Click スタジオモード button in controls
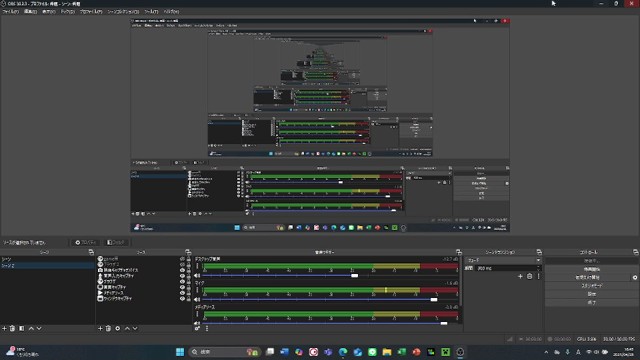Viewport: 640px width, 360px height. tap(591, 286)
